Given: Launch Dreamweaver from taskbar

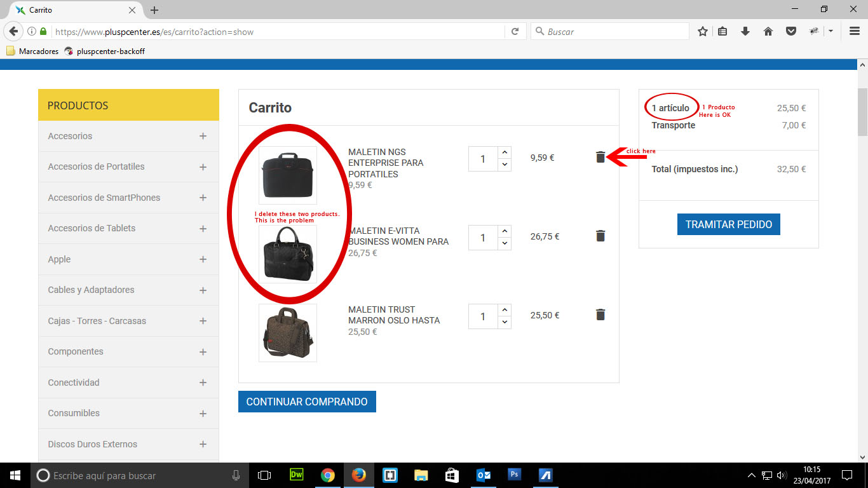Looking at the screenshot, I should pyautogui.click(x=296, y=475).
